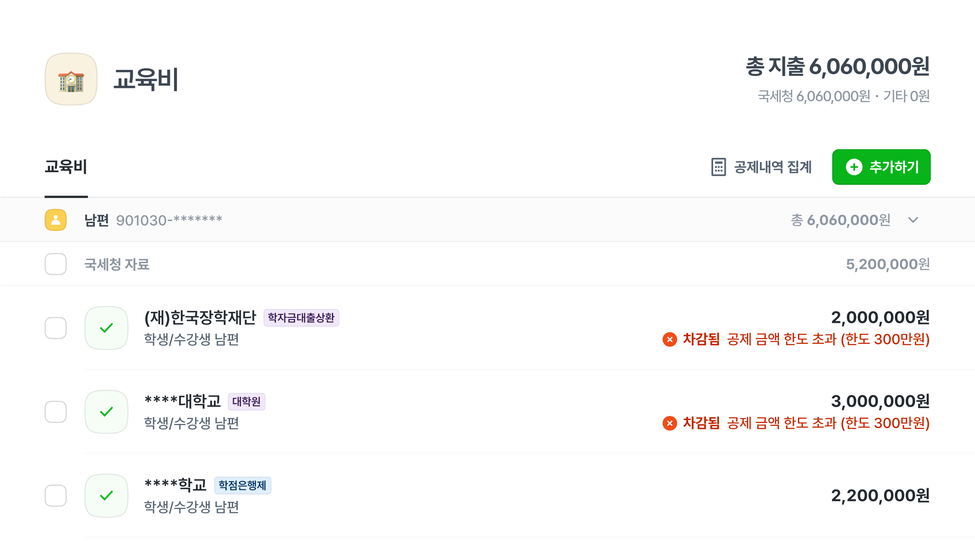Click the 학자금대출상환 tag
The height and width of the screenshot is (560, 975).
tap(301, 318)
